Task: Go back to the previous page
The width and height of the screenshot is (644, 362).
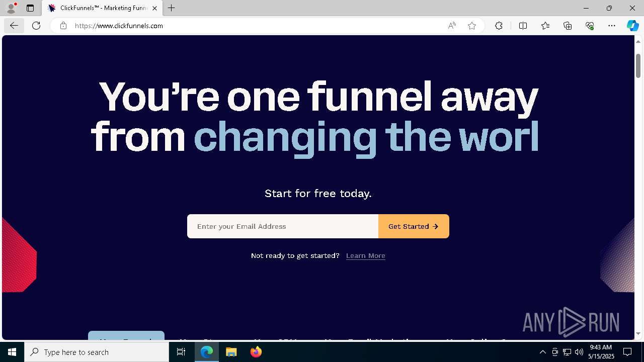Action: click(x=14, y=26)
